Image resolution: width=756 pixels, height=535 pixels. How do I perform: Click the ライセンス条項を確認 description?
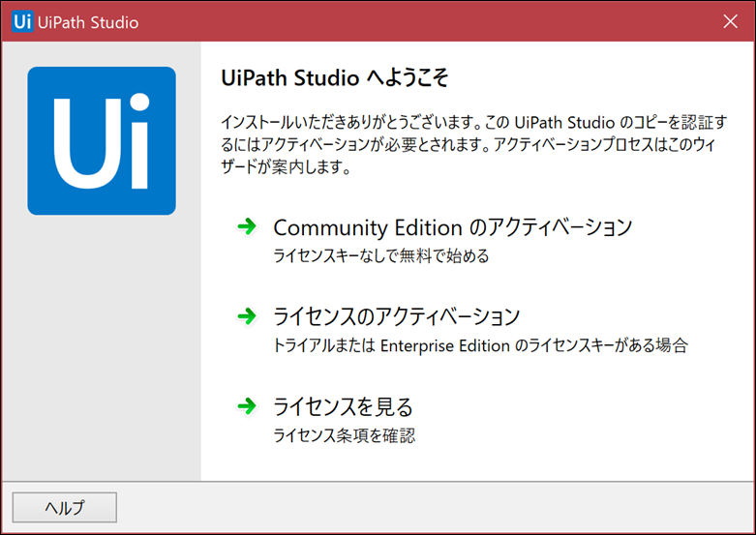tap(345, 435)
